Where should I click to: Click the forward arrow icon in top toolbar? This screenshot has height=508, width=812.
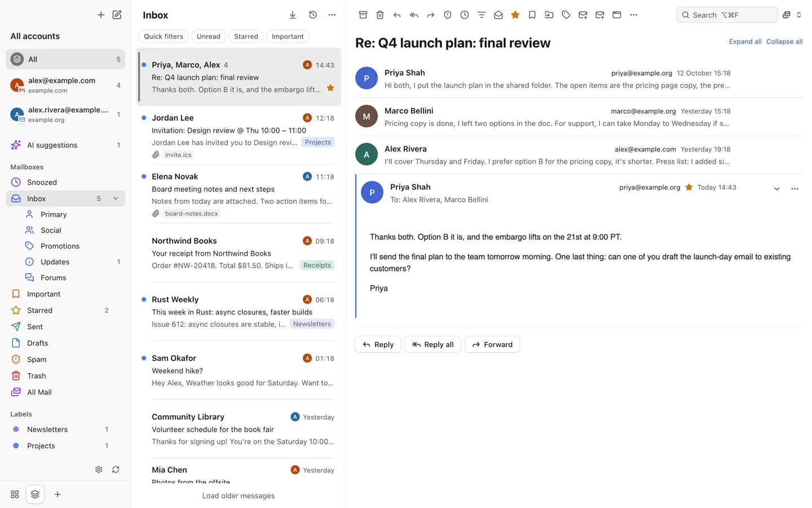point(431,15)
